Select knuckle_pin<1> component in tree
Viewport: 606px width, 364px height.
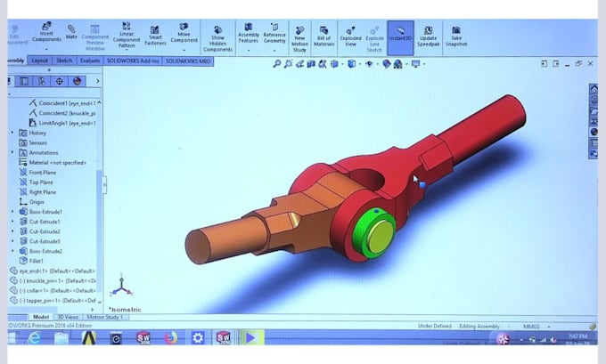(x=53, y=280)
